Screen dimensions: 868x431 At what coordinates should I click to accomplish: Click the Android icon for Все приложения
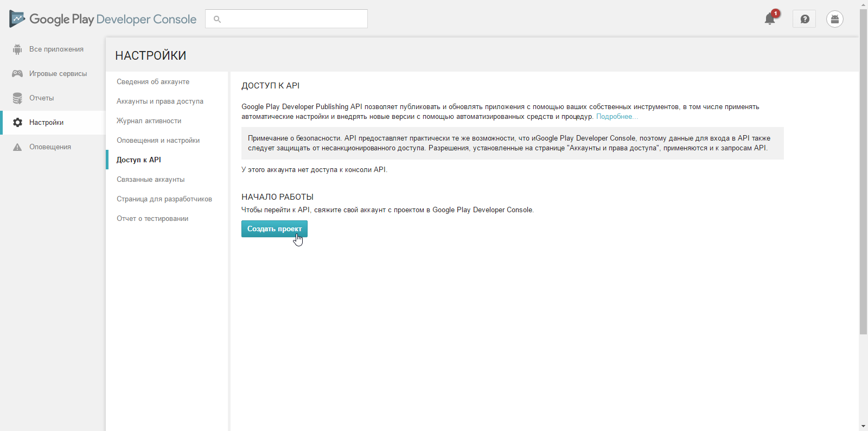pos(17,49)
